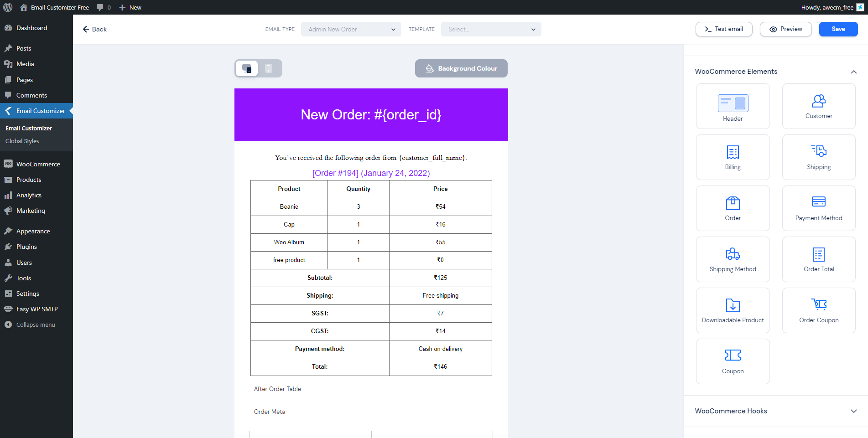Select the Coupon element icon
The height and width of the screenshot is (438, 868).
tap(733, 355)
